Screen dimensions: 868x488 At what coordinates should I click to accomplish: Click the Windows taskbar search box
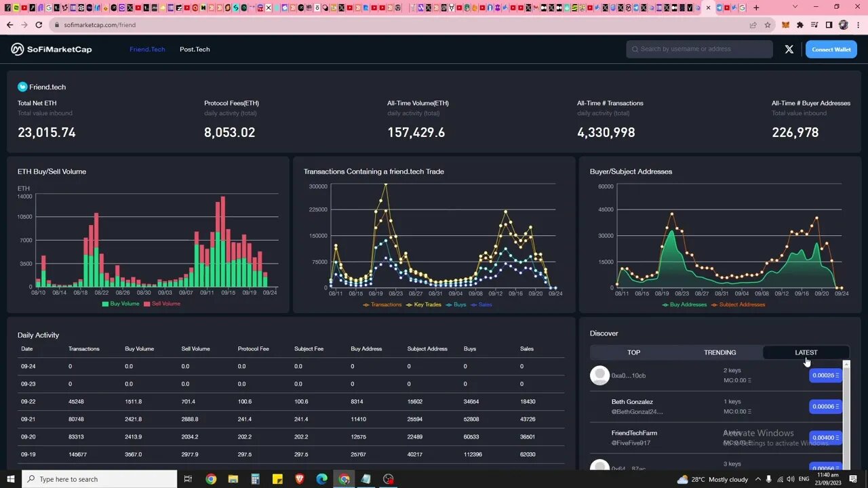[x=99, y=479]
